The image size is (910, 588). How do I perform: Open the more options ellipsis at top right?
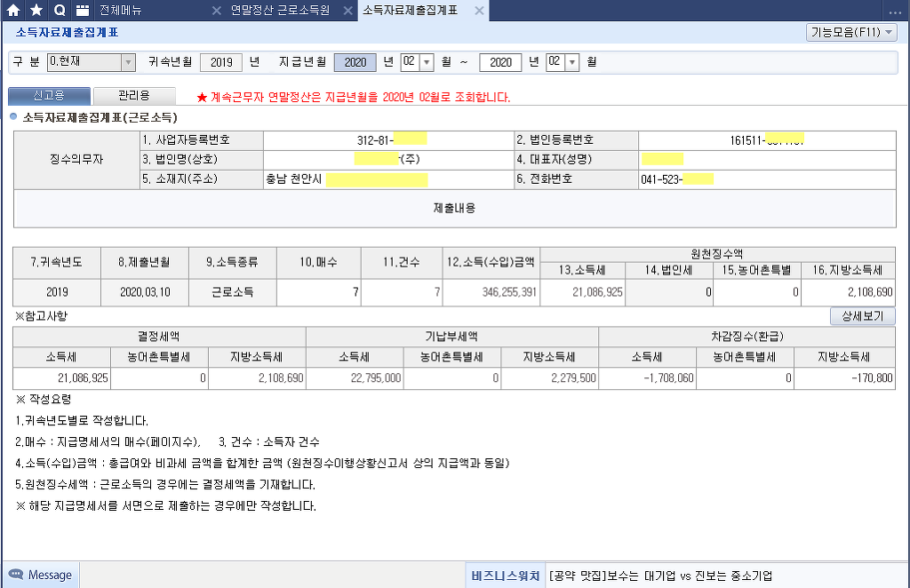[894, 11]
